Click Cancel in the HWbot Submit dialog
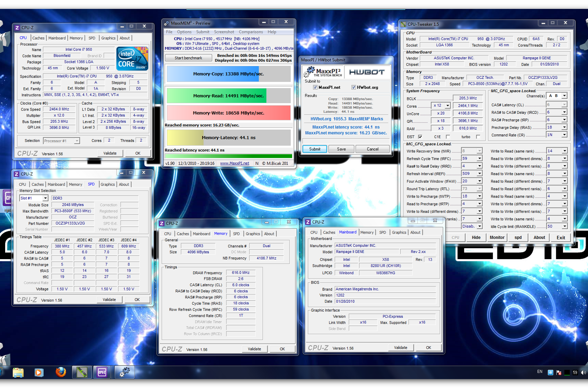This screenshot has width=588, height=388. tap(373, 149)
